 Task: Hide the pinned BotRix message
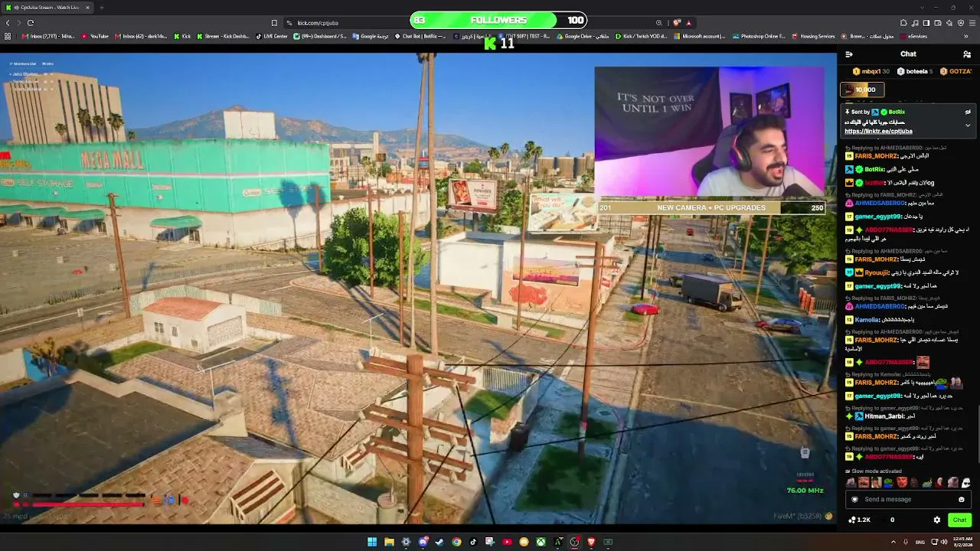point(968,112)
